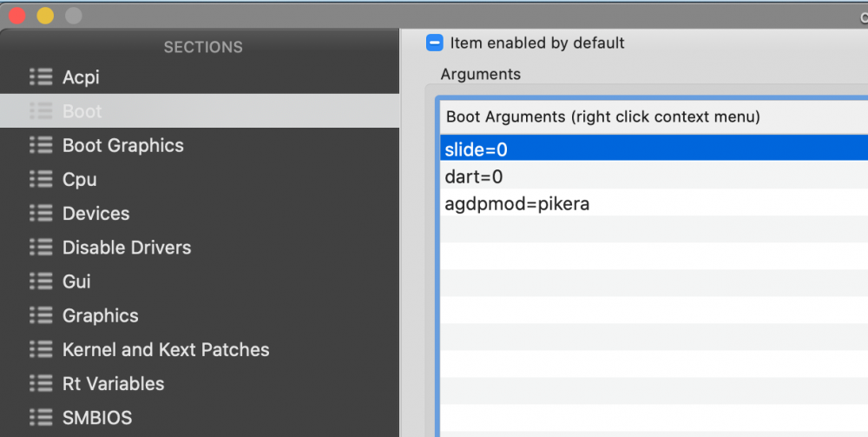Select the dart=0 boot argument row
Screen dimensions: 868x437
[x=654, y=176]
